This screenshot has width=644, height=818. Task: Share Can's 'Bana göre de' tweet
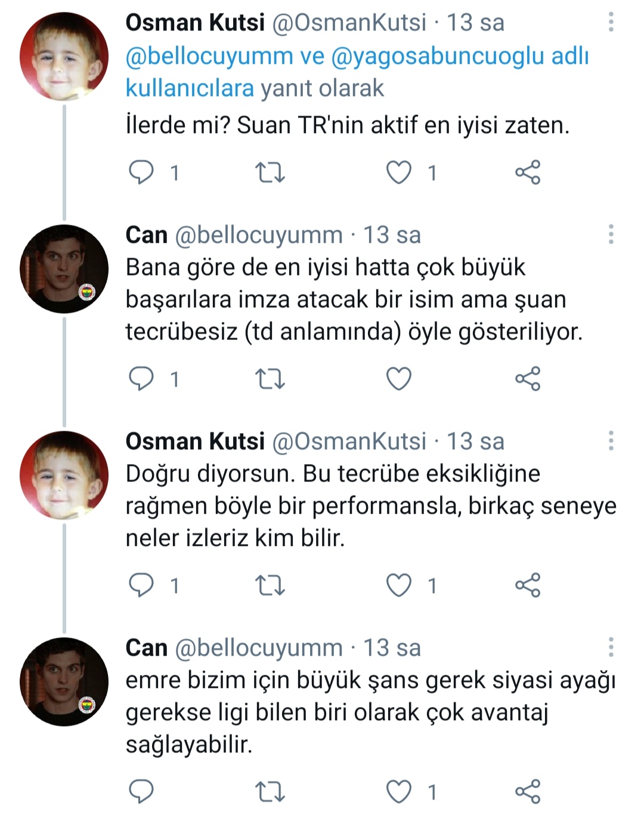[528, 379]
